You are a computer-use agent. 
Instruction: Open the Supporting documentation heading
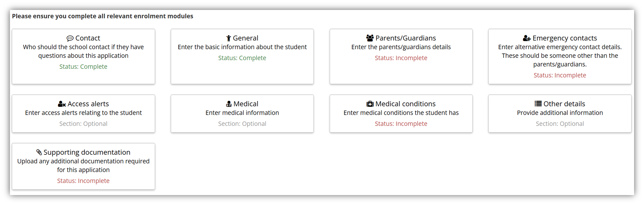(x=87, y=152)
